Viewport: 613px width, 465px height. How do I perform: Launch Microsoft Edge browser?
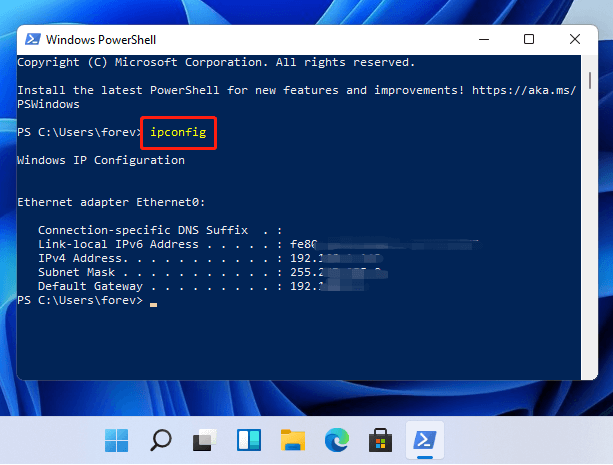(337, 440)
